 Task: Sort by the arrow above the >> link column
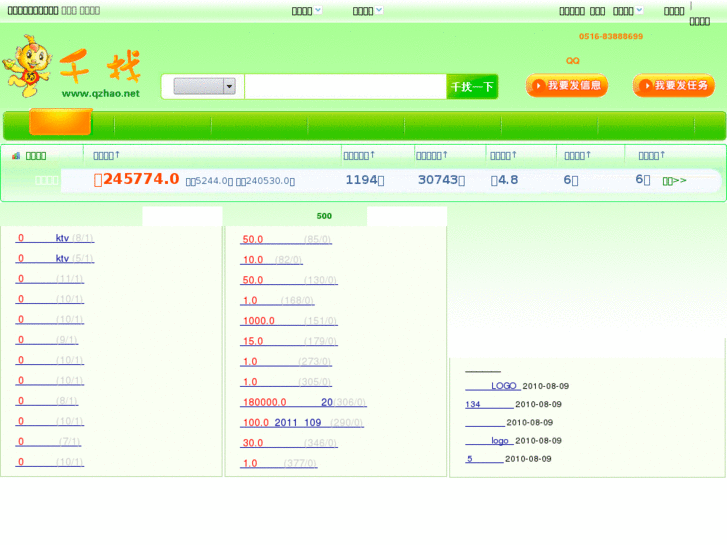(x=662, y=154)
